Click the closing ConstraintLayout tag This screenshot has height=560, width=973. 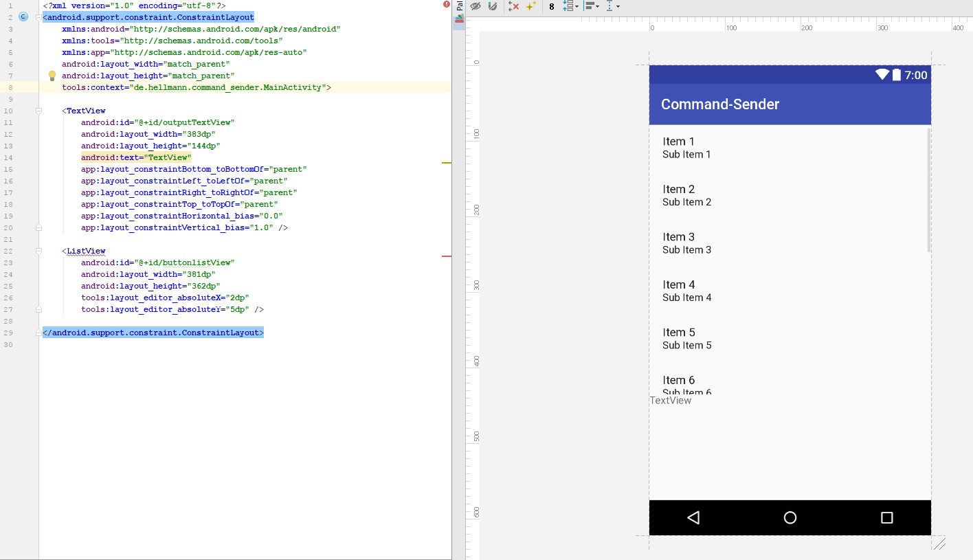(x=153, y=333)
